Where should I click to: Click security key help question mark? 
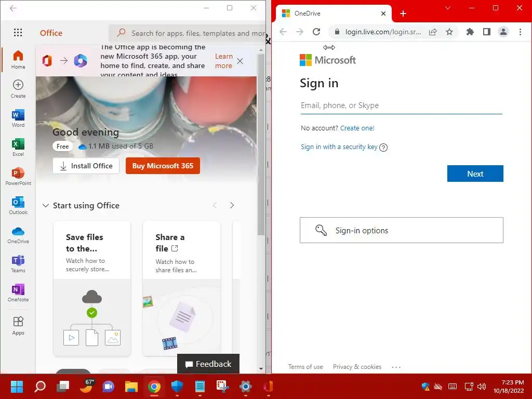coord(383,148)
